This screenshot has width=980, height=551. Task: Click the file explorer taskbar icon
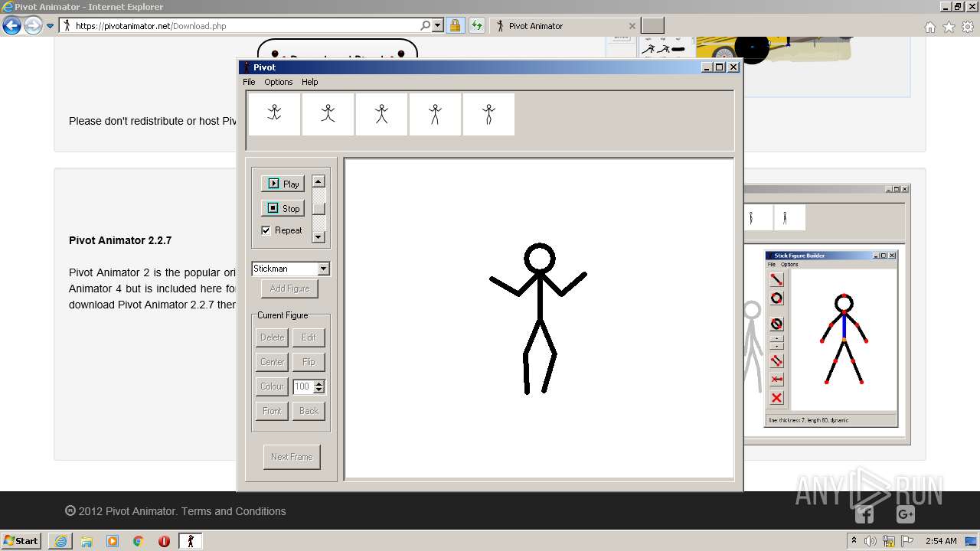(87, 541)
